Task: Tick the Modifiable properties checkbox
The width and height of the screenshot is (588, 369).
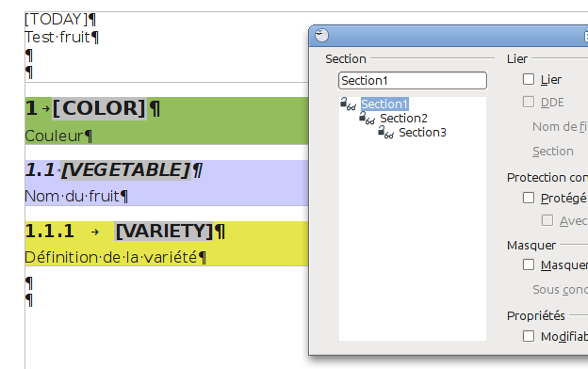Action: (x=529, y=336)
